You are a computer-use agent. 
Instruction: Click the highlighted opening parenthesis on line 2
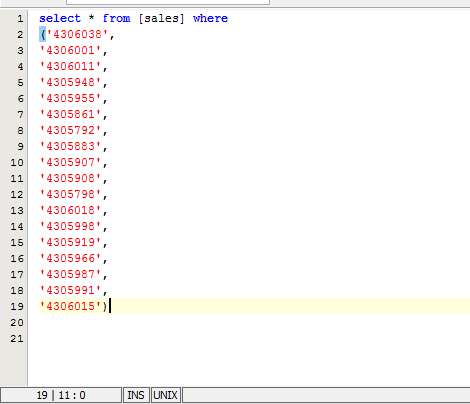click(43, 34)
